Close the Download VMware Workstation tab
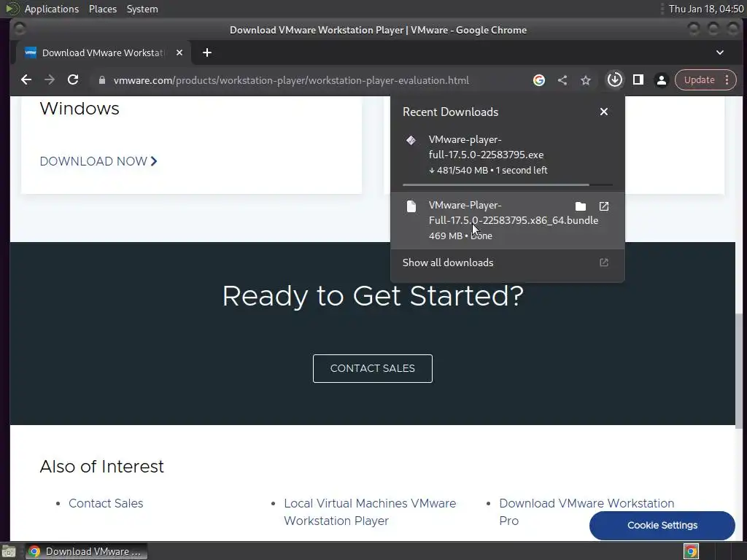The image size is (747, 560). [x=179, y=52]
